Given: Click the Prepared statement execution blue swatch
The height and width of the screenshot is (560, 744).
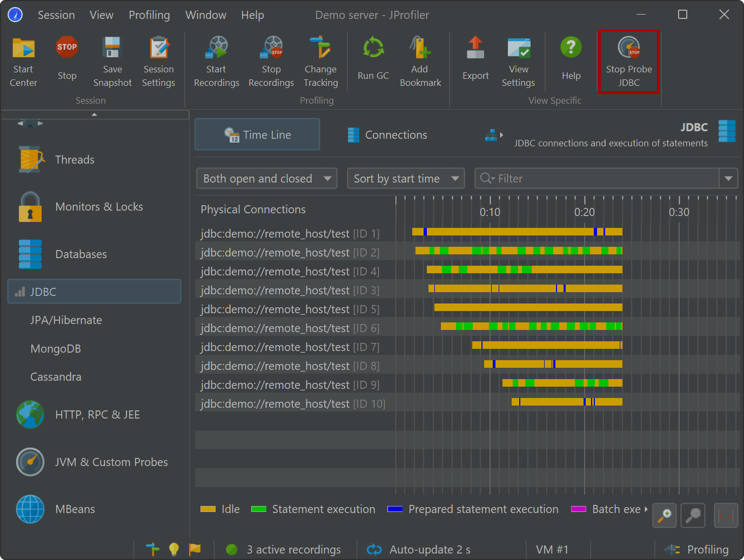Looking at the screenshot, I should [x=395, y=509].
